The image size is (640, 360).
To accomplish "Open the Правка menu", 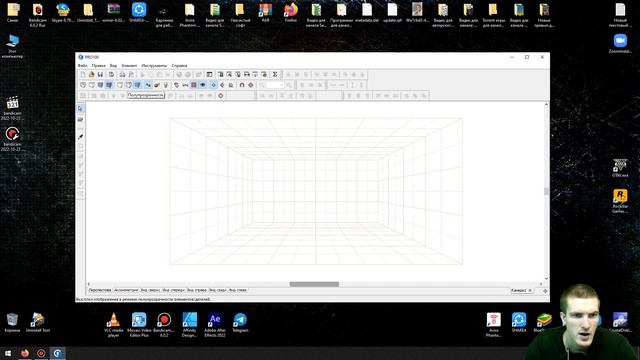I will (98, 65).
